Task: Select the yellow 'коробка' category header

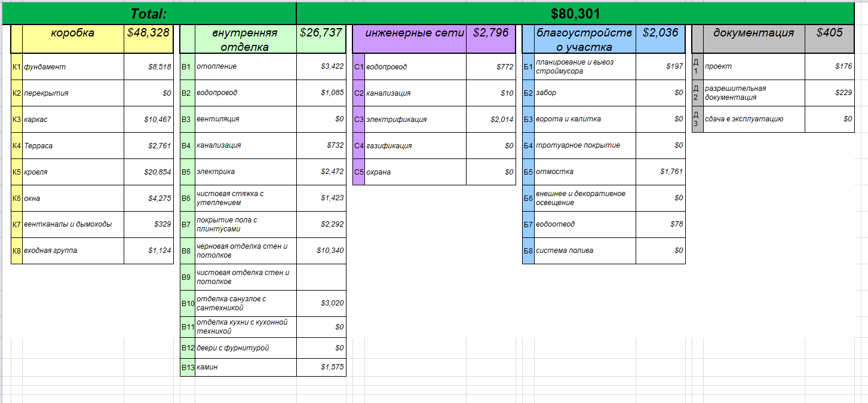Action: pos(73,39)
